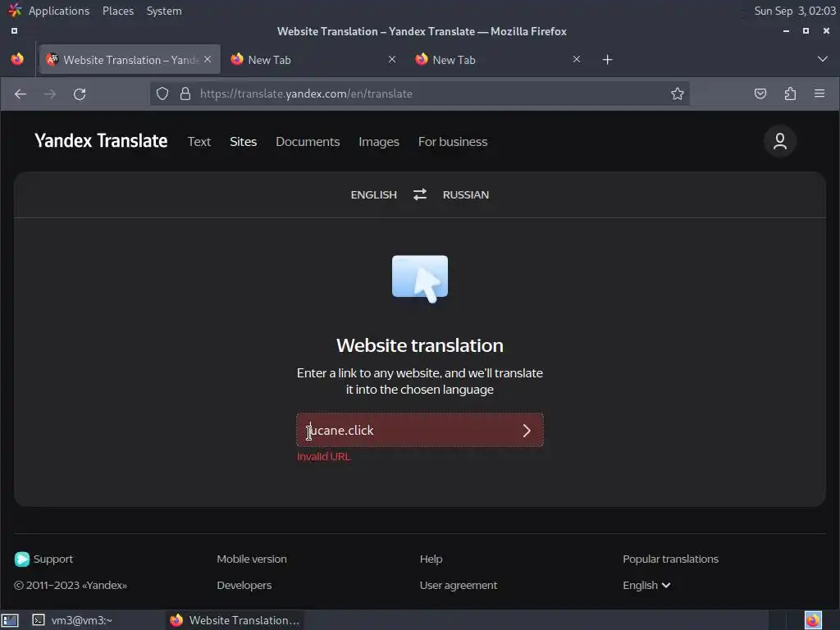The width and height of the screenshot is (840, 630).
Task: Switch to the first New Tab
Action: (x=313, y=59)
